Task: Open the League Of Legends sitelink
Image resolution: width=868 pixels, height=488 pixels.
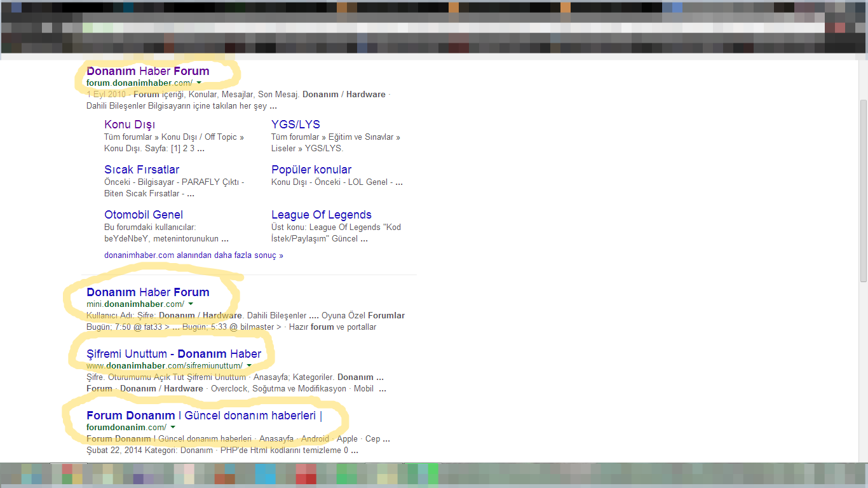Action: [322, 215]
